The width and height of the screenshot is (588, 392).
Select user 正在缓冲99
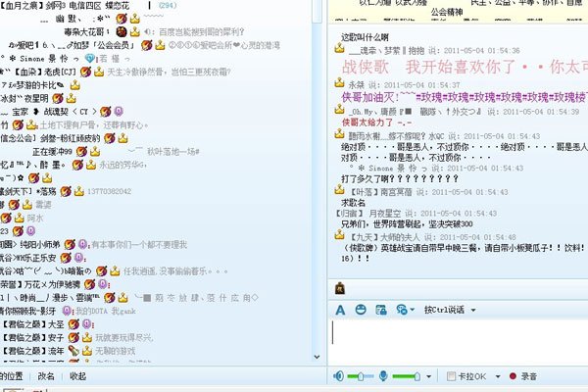[x=52, y=152]
